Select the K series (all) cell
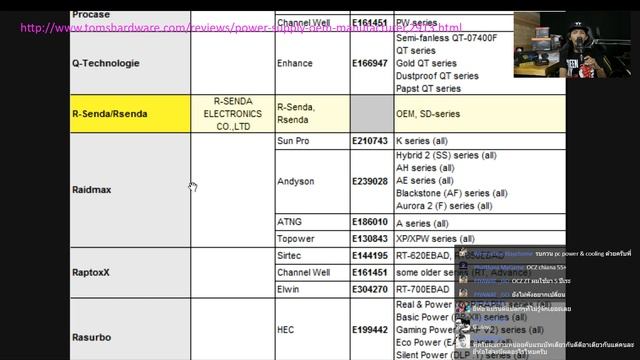640x360 pixels. pos(480,141)
